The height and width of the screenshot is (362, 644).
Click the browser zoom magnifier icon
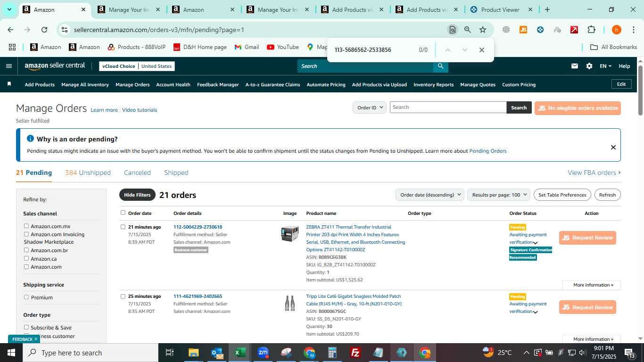tap(467, 30)
